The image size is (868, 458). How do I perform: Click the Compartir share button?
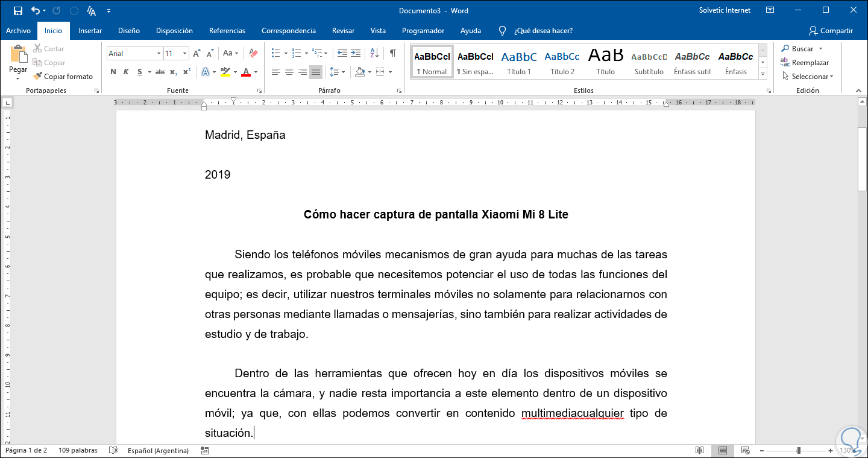(x=831, y=31)
